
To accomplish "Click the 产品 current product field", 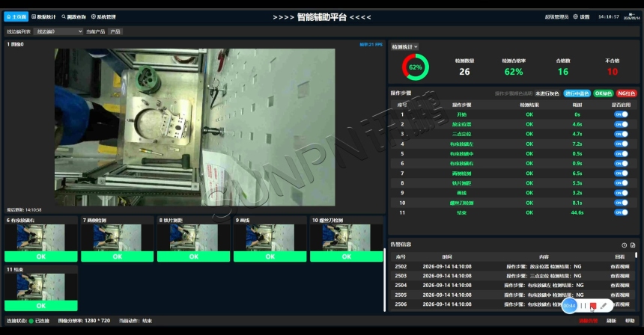I will click(x=115, y=31).
